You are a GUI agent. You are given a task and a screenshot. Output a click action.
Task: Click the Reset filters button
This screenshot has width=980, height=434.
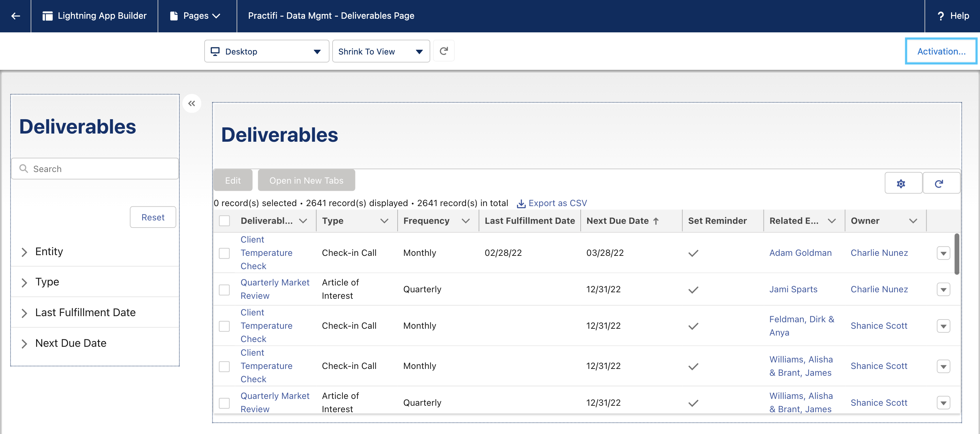click(153, 217)
